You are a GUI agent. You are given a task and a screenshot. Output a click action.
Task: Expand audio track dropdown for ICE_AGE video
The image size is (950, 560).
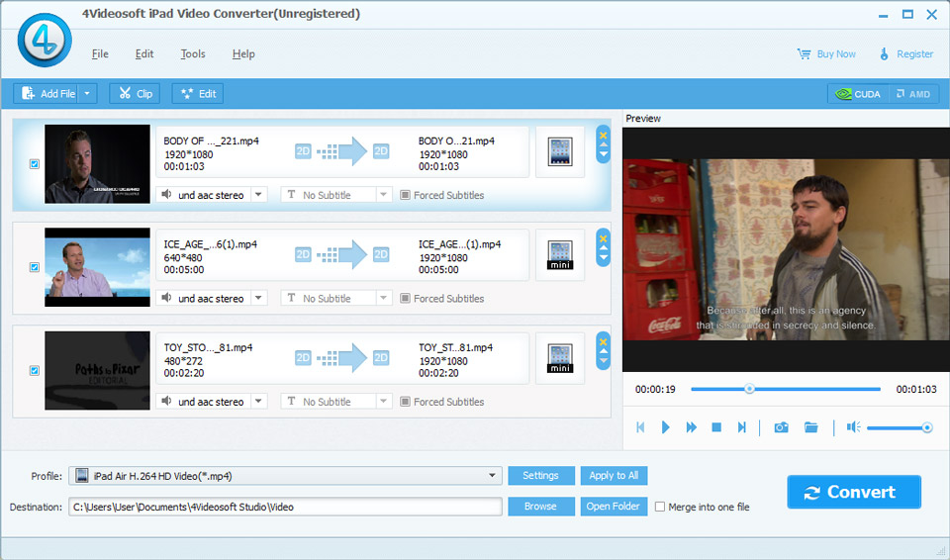click(x=258, y=298)
